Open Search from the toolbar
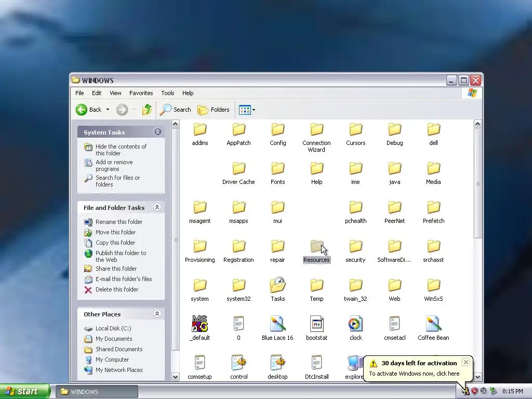Viewport: 532px width, 399px height. click(175, 110)
